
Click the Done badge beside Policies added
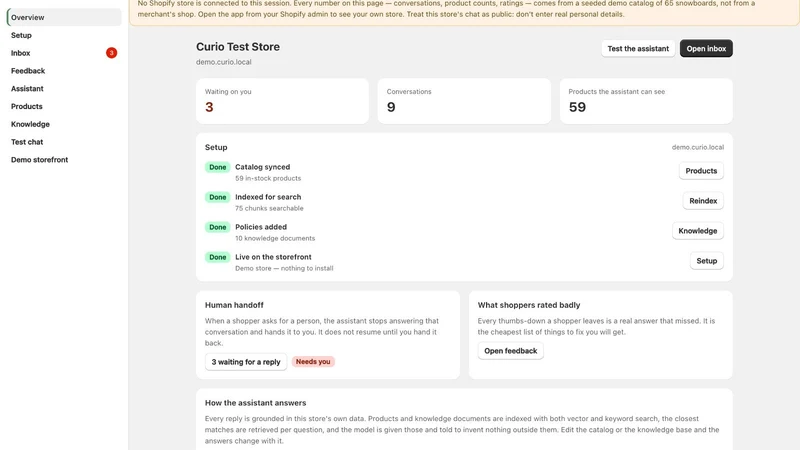(x=218, y=228)
